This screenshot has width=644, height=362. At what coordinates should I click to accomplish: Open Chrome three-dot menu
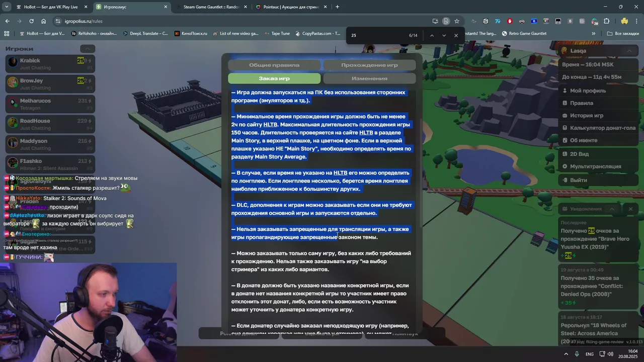pyautogui.click(x=636, y=21)
